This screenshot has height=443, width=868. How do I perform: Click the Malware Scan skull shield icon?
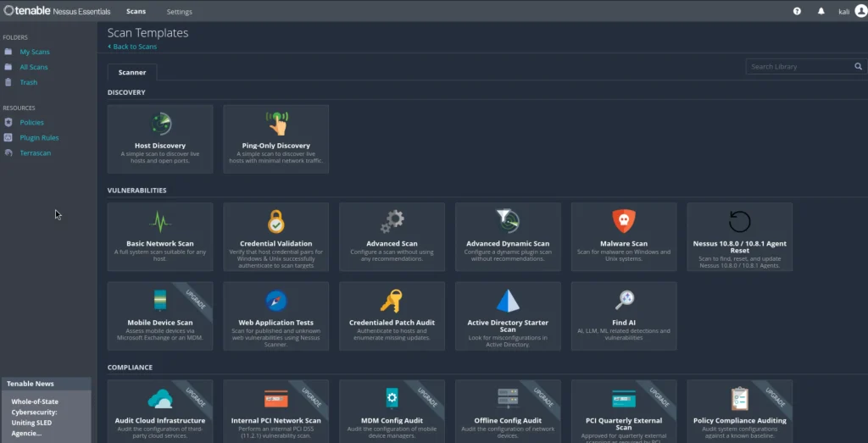point(624,222)
